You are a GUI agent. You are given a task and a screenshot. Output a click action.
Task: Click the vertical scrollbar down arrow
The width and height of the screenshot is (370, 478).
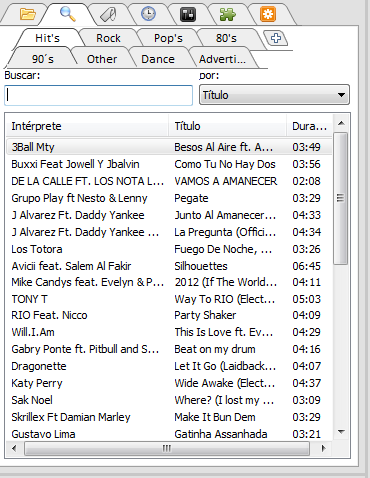click(x=341, y=432)
